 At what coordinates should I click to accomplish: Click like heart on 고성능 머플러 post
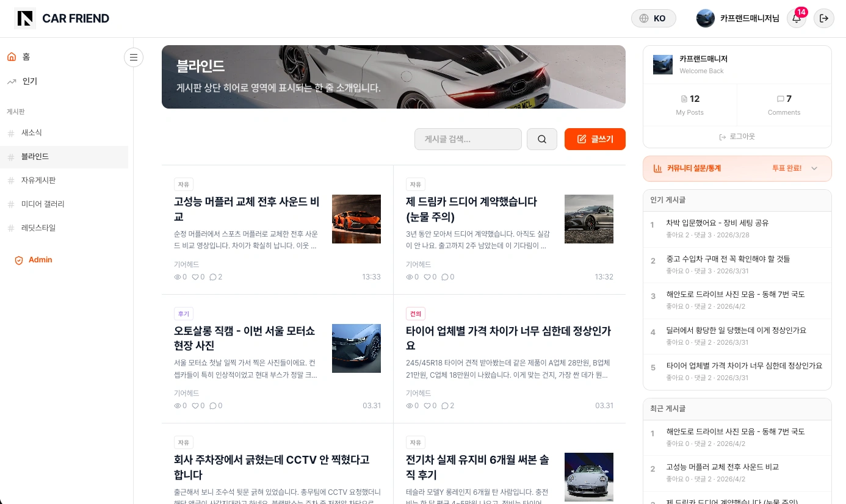[x=196, y=277]
